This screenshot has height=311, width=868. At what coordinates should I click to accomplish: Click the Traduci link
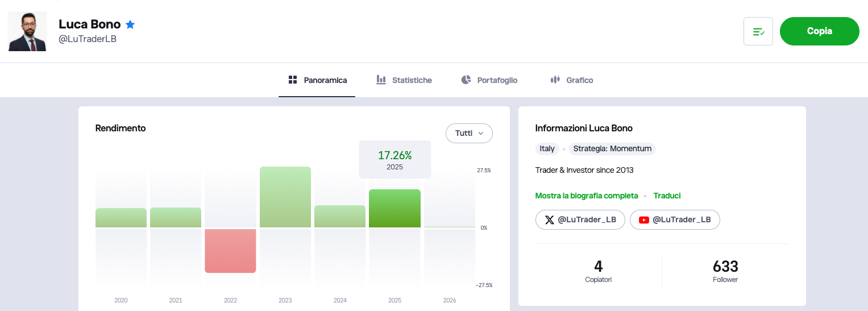667,196
